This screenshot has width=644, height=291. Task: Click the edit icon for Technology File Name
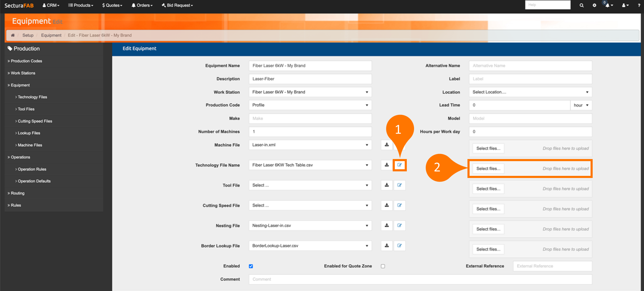pos(400,165)
